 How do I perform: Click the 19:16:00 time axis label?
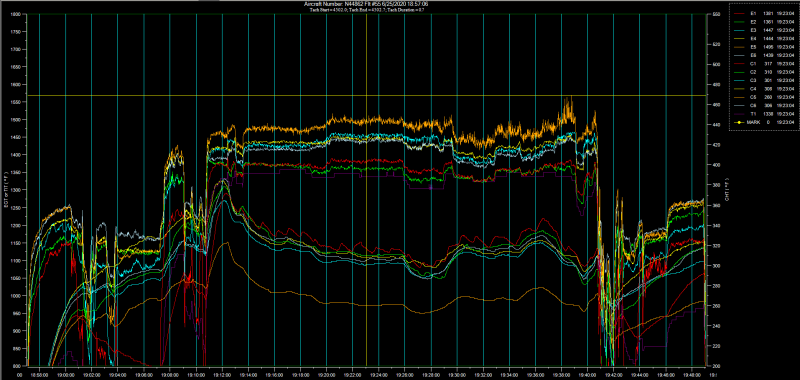pos(274,374)
